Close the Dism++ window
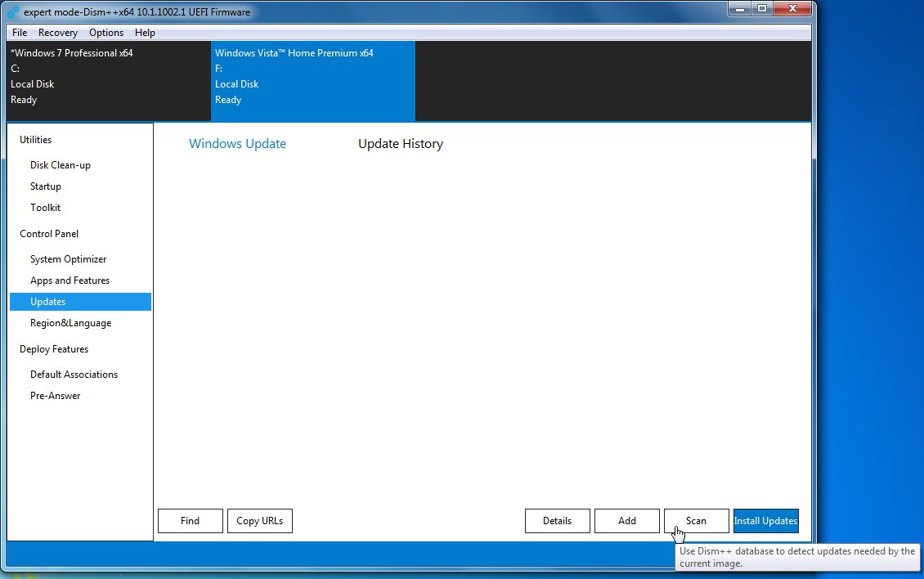 click(793, 9)
